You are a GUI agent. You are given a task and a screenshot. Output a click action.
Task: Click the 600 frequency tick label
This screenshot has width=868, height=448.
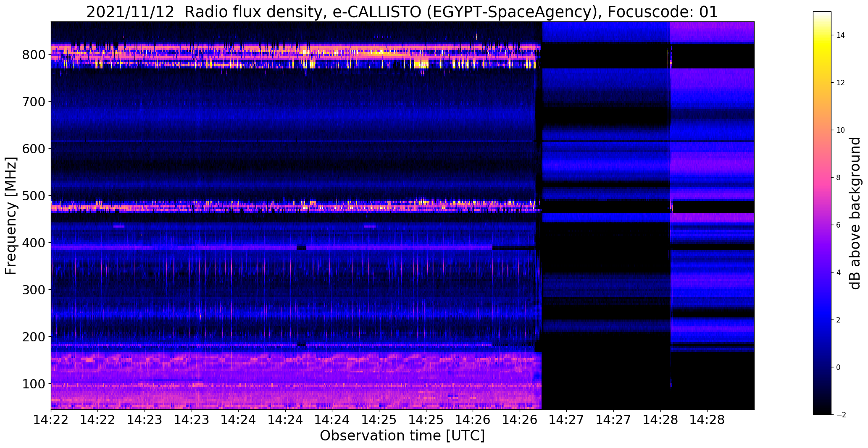tap(33, 149)
